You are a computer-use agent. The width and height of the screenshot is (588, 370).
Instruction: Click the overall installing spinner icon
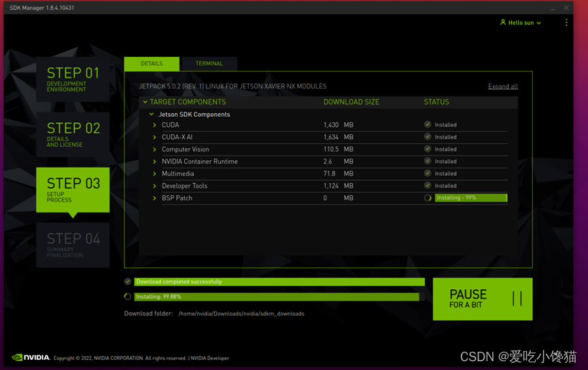128,297
